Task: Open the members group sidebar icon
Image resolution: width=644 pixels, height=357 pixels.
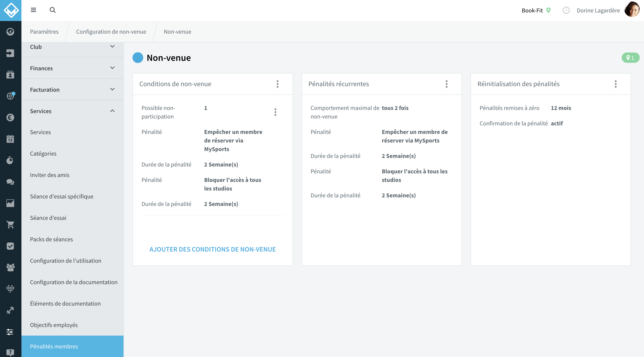Action: (x=10, y=268)
